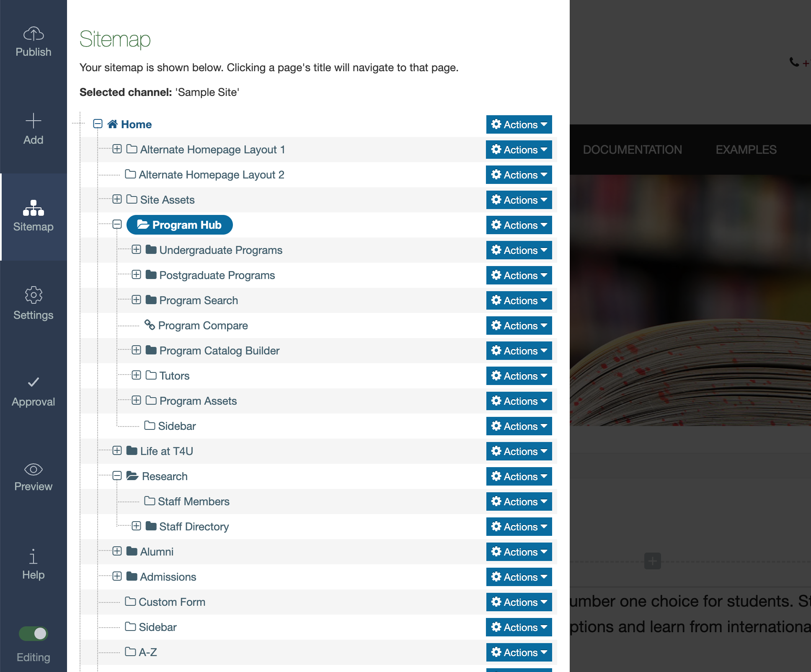Viewport: 811px width, 672px height.
Task: Collapse the Home node in the sitemap
Action: pos(98,124)
